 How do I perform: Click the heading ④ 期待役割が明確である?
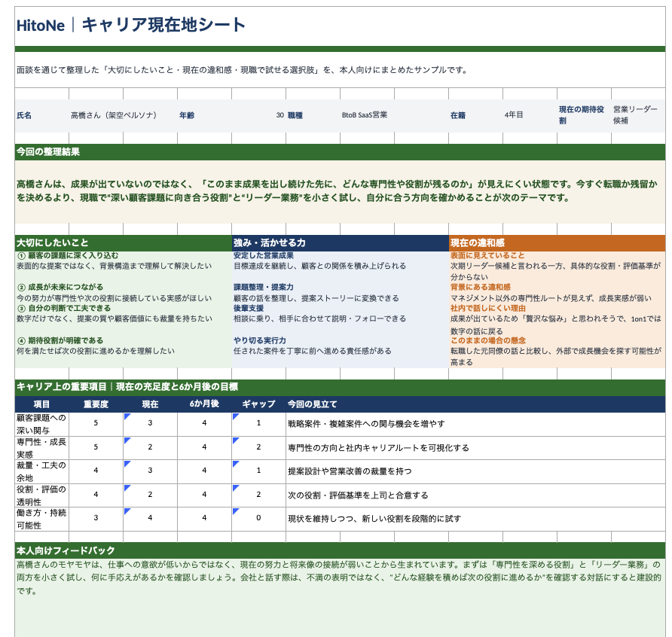tap(60, 340)
